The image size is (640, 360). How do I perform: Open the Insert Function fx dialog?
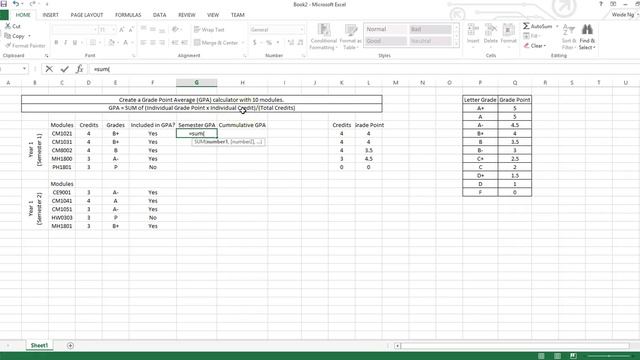pos(80,69)
